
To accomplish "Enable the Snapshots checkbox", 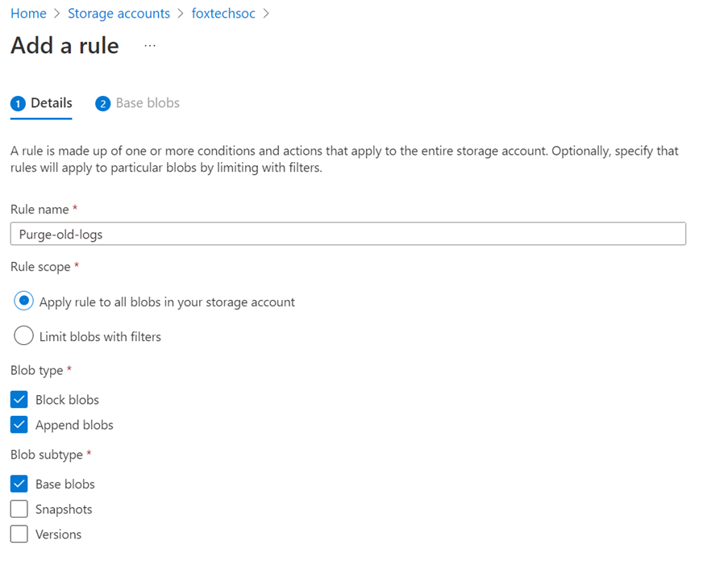I will 18,509.
